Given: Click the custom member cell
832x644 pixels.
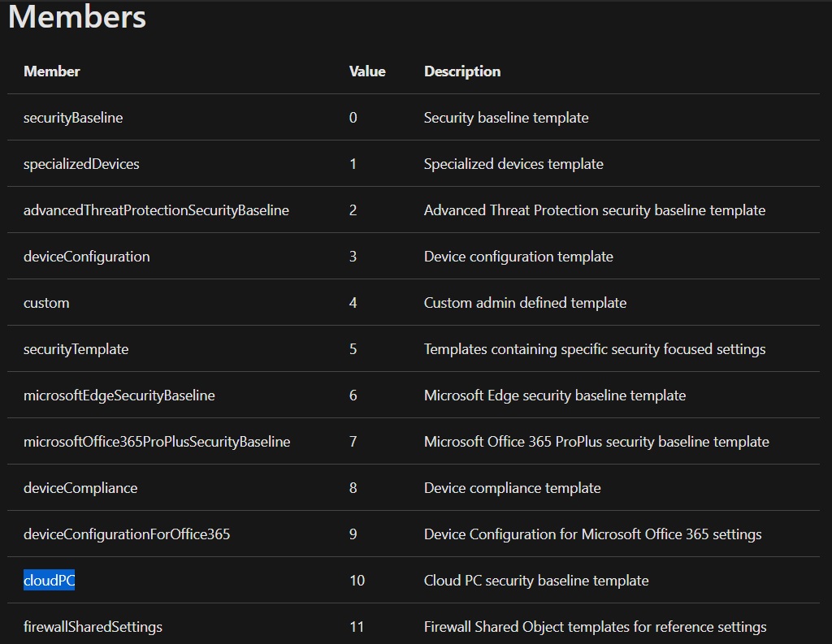Looking at the screenshot, I should click(46, 303).
